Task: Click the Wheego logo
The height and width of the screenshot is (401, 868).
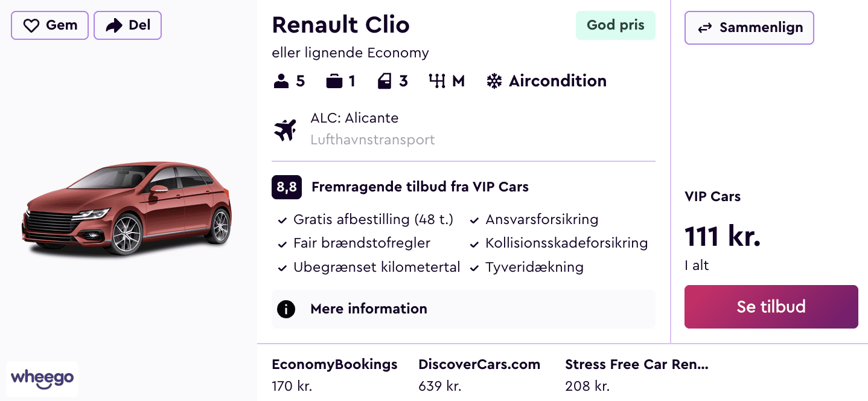Action: tap(42, 379)
